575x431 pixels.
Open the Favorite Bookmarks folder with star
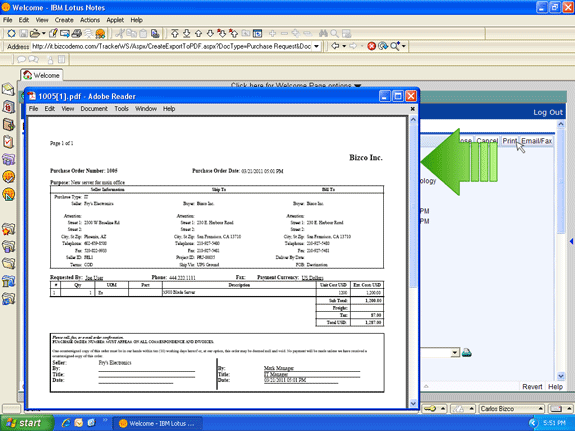(8, 229)
